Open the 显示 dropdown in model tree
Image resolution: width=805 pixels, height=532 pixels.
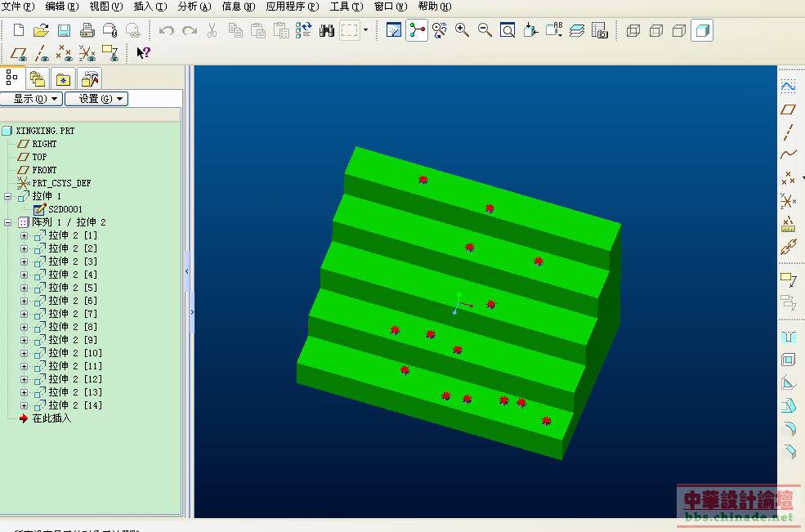click(31, 99)
